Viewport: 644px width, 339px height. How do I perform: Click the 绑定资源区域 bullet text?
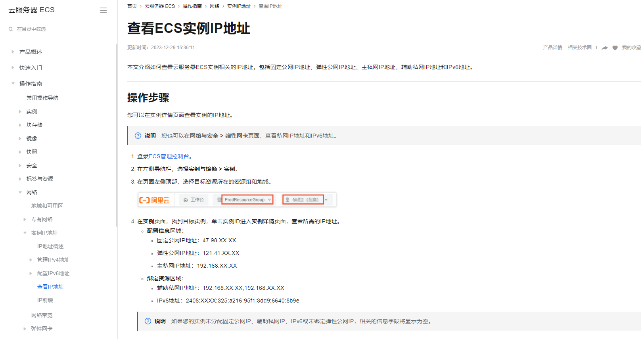[165, 279]
